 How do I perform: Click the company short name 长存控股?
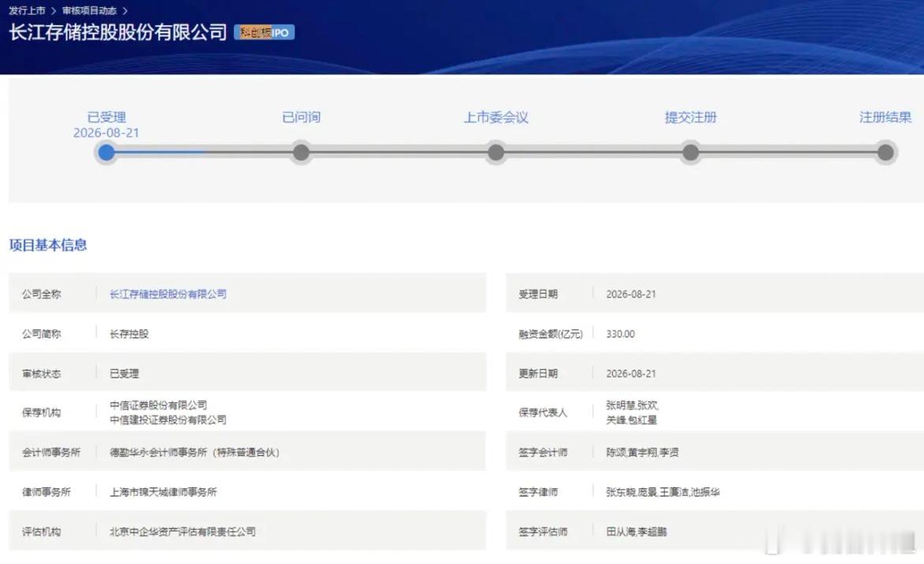pos(129,333)
